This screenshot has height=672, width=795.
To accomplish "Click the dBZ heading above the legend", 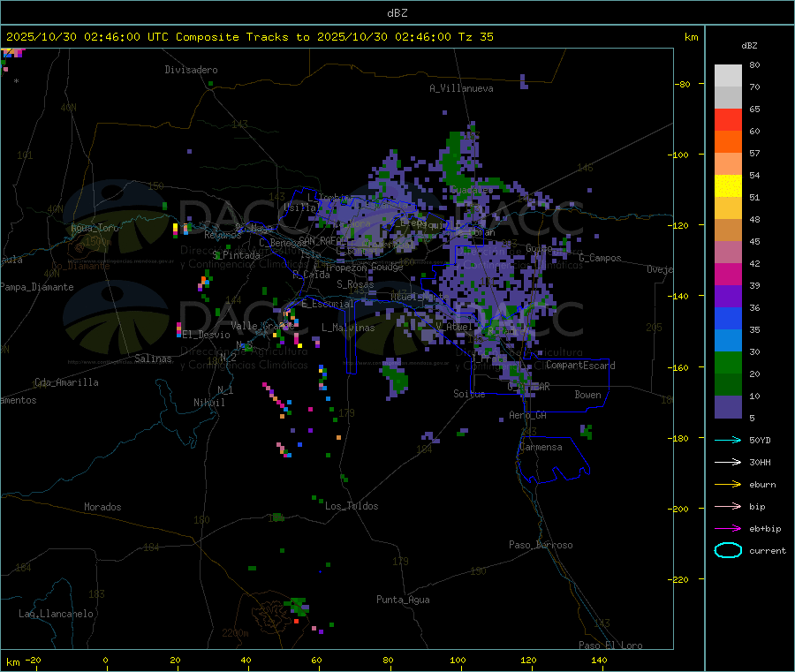I will [x=749, y=46].
